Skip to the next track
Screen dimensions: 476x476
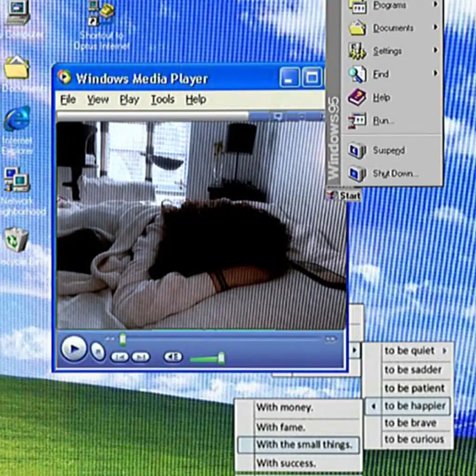(x=140, y=357)
